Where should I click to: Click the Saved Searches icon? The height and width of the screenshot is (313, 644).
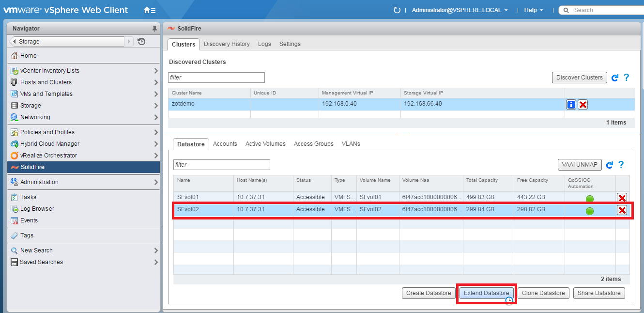[x=15, y=262]
